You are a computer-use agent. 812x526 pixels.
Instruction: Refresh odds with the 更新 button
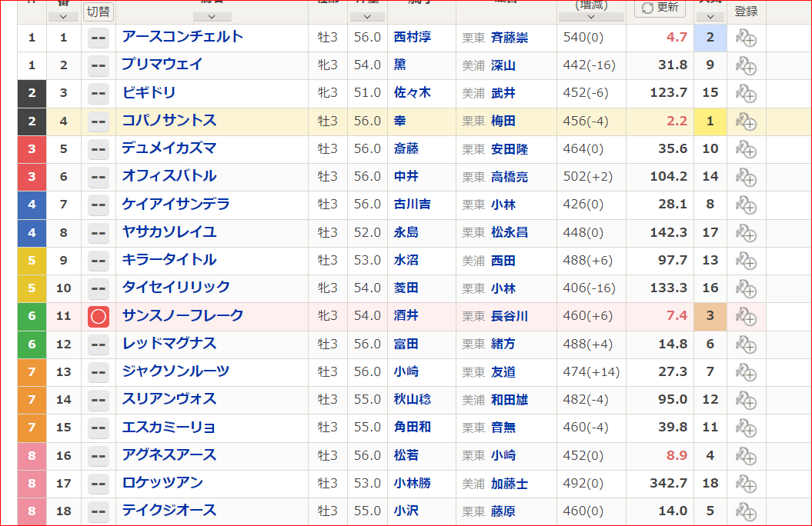click(660, 8)
